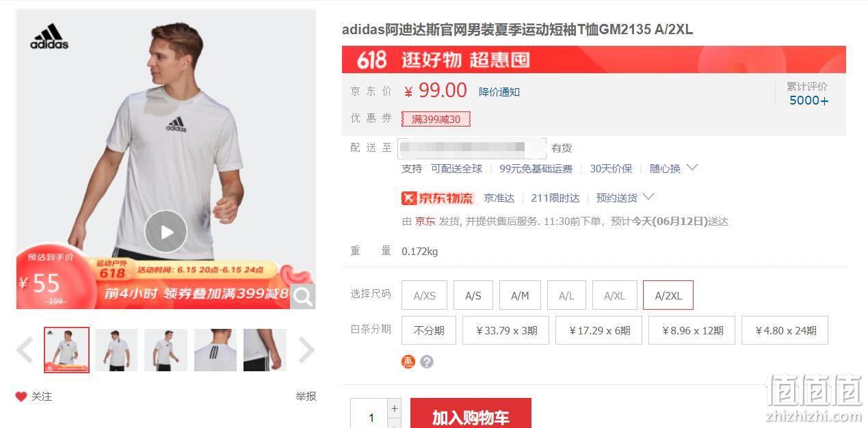
Task: Open the delivery address selector
Action: click(472, 148)
